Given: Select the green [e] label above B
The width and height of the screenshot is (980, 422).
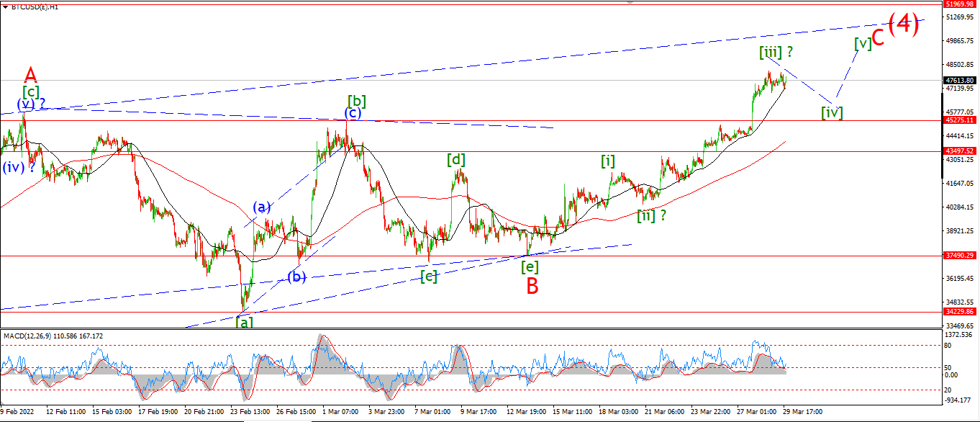Looking at the screenshot, I should [530, 266].
